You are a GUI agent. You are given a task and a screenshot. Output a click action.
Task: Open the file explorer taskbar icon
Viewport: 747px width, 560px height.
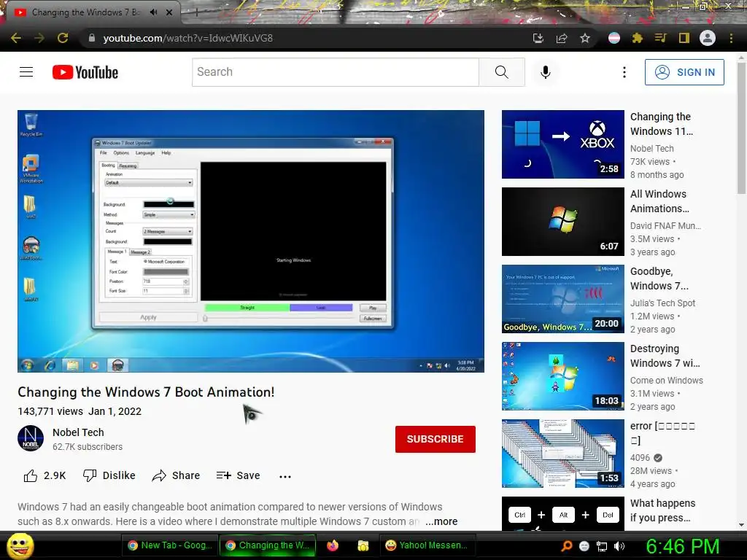point(363,545)
